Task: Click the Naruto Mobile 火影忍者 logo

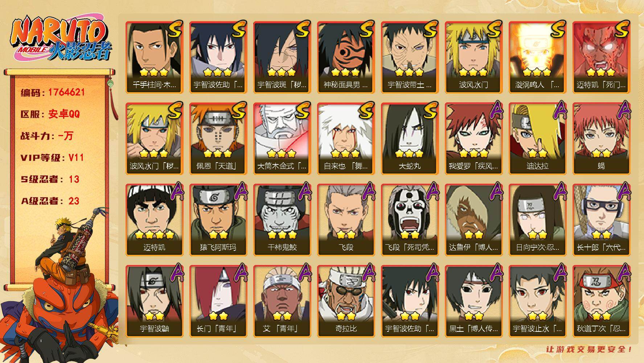Action: 61,39
